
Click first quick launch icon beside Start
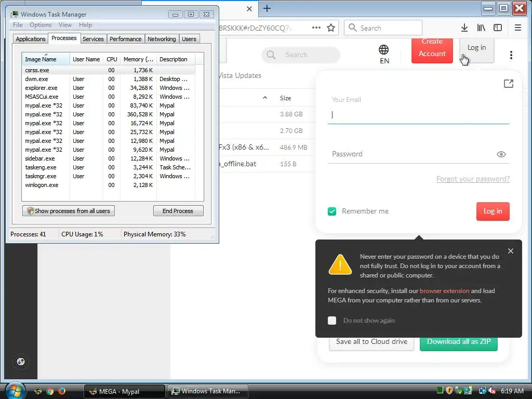[38, 391]
